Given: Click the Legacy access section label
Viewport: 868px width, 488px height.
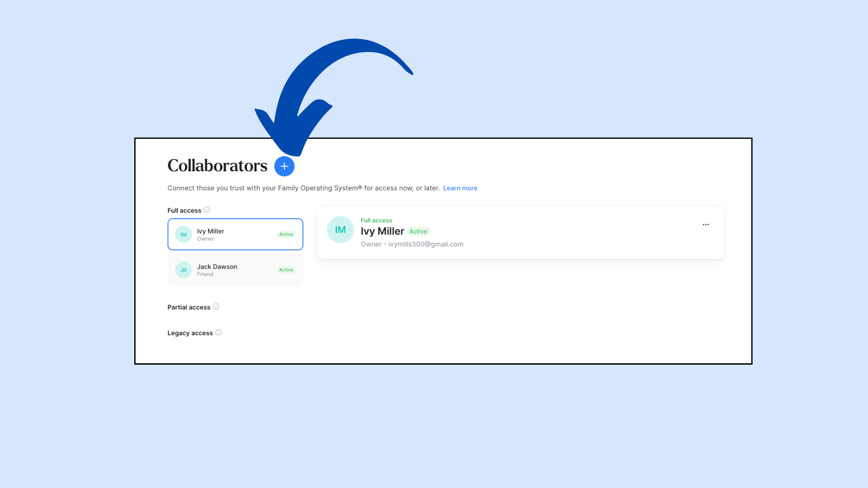Looking at the screenshot, I should (x=190, y=333).
